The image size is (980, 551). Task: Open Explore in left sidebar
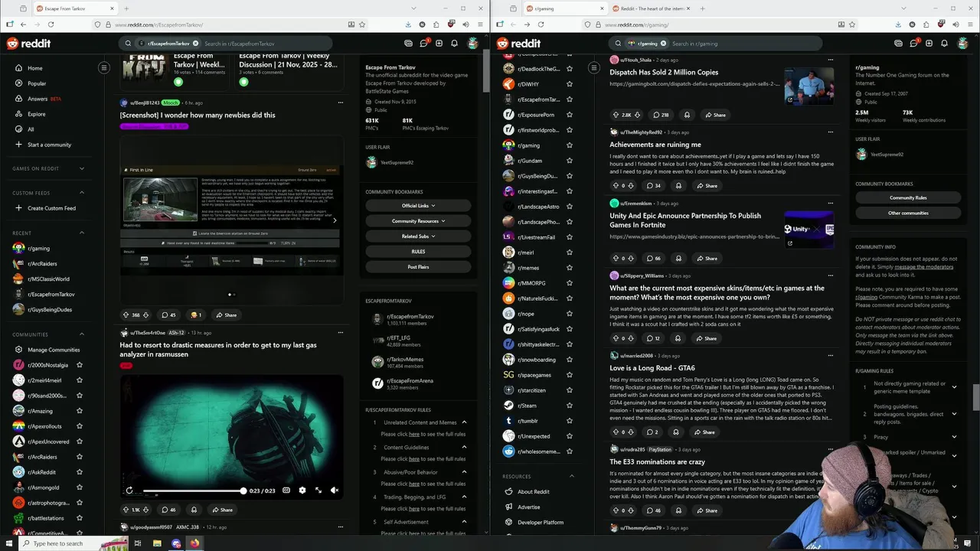[36, 114]
